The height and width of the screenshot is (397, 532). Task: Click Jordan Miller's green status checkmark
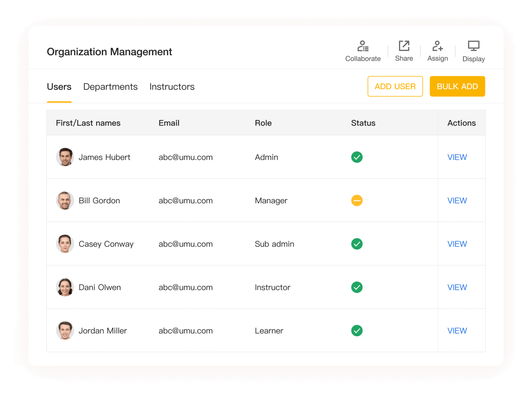coord(357,331)
